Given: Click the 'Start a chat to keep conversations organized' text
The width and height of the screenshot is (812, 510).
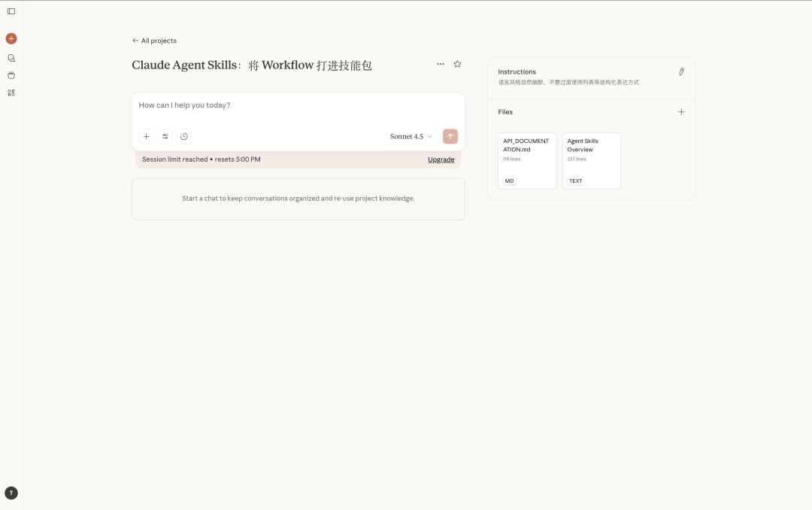Looking at the screenshot, I should 298,199.
